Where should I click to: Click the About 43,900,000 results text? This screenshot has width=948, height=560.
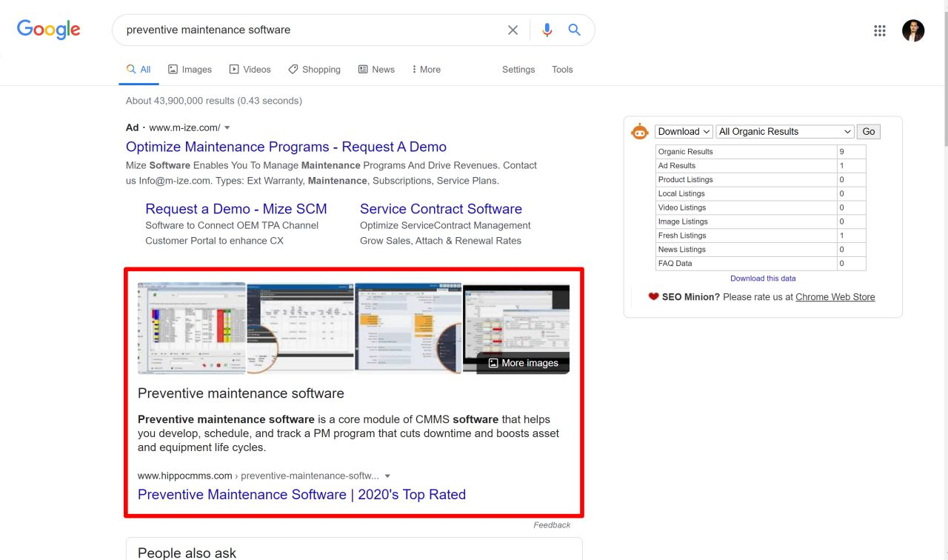point(214,101)
